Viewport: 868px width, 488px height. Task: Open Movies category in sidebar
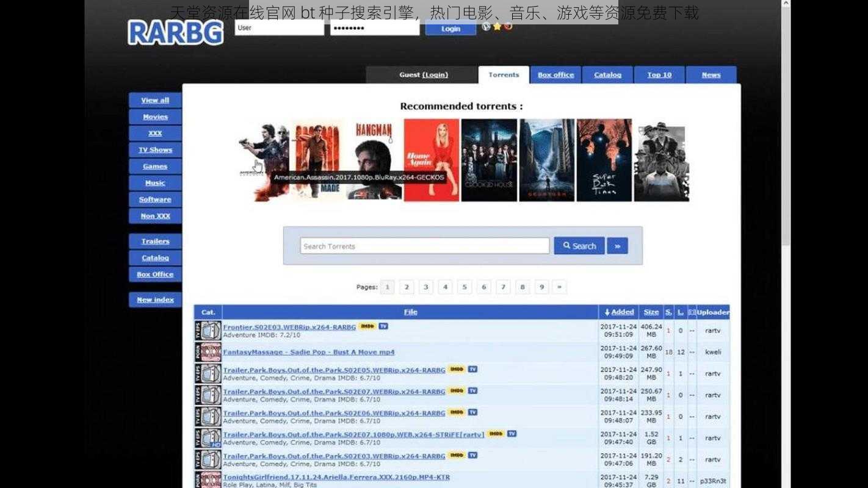pos(155,117)
